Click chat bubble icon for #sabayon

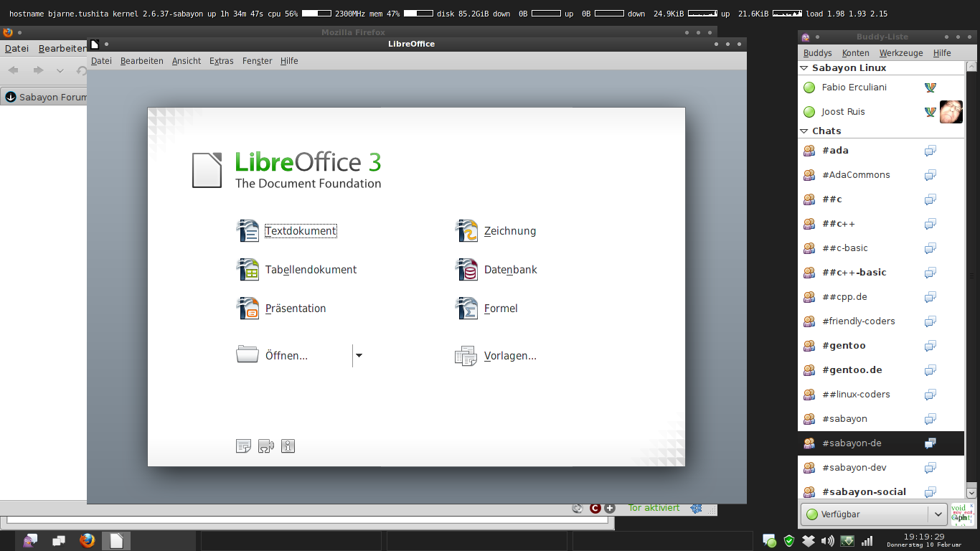click(930, 419)
